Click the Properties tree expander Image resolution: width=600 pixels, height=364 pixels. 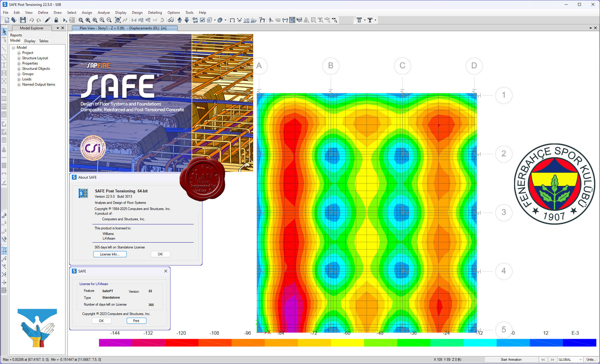click(x=19, y=64)
